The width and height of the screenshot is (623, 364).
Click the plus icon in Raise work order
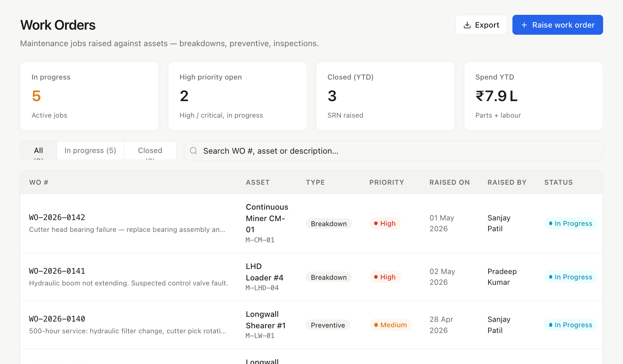524,25
